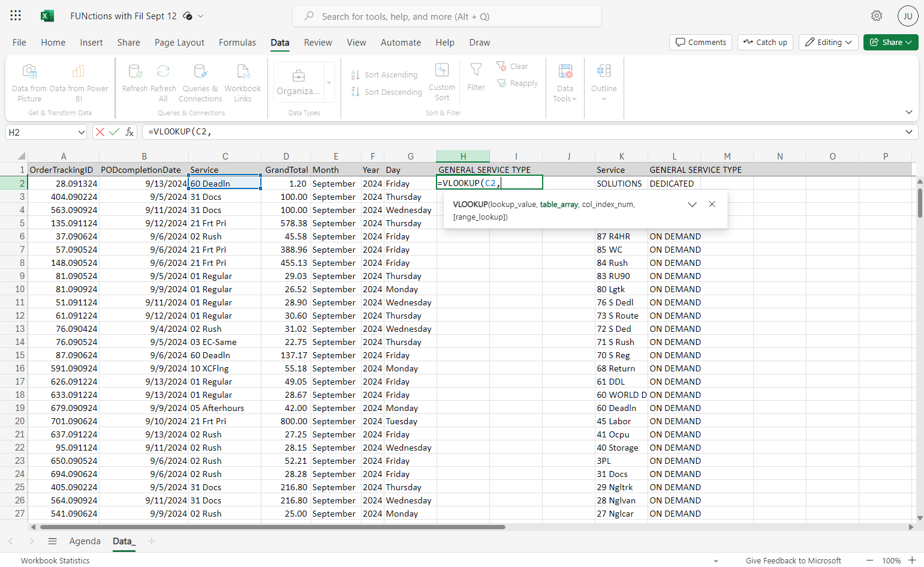Viewport: 924px width, 567px height.
Task: Click Data from Picture icon
Action: [29, 71]
